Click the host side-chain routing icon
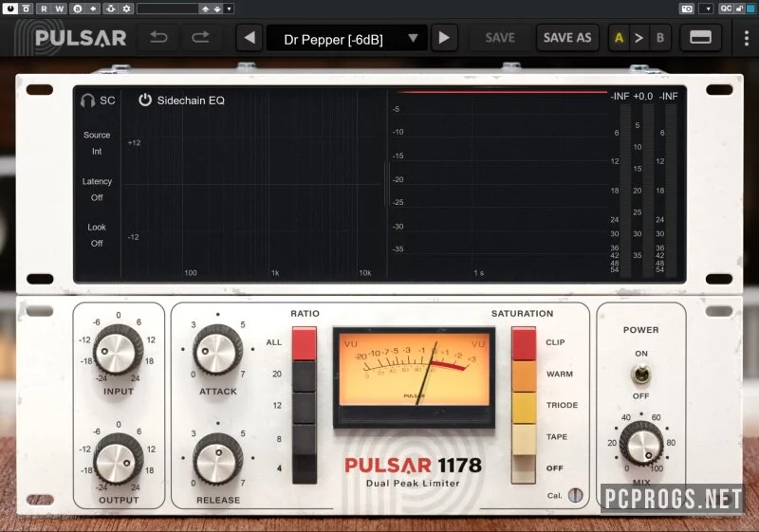 click(111, 9)
